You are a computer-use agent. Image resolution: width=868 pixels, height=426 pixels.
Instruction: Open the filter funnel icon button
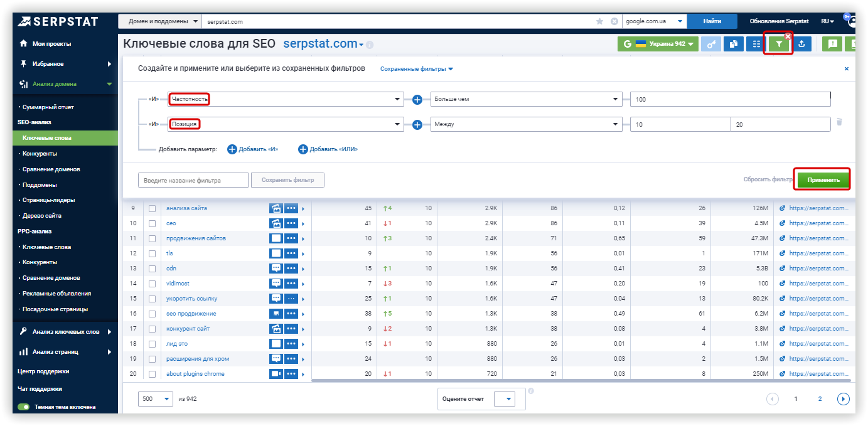(778, 44)
